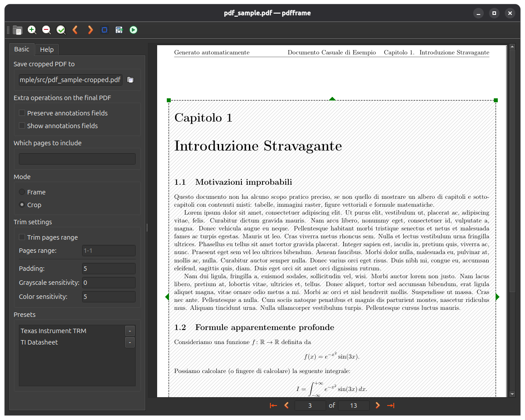Switch to the Basic tab

point(22,49)
